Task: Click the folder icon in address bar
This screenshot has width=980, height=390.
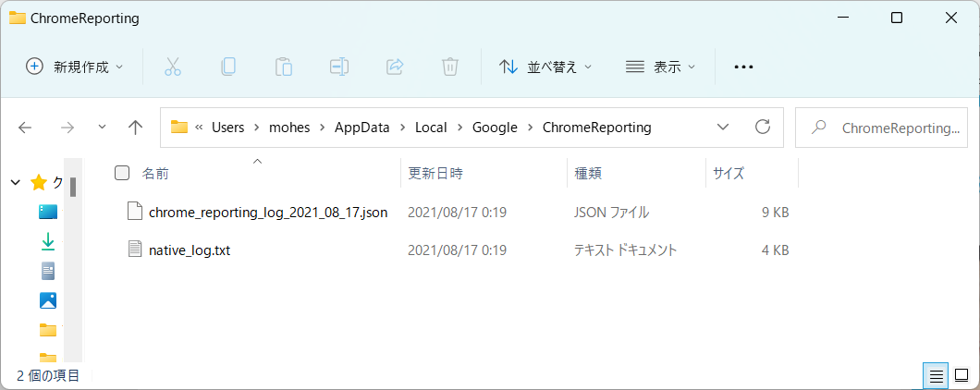Action: pos(179,128)
